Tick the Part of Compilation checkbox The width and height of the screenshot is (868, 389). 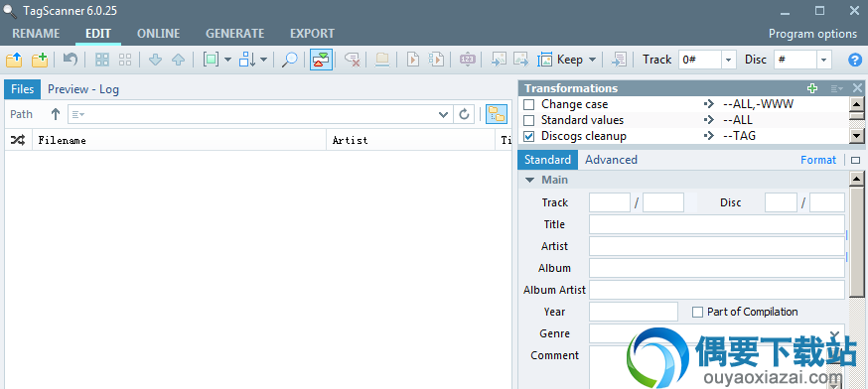point(697,312)
